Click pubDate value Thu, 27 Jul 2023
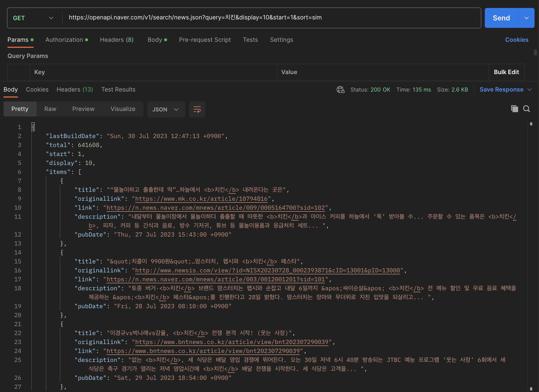The height and width of the screenshot is (392, 539). (x=173, y=235)
